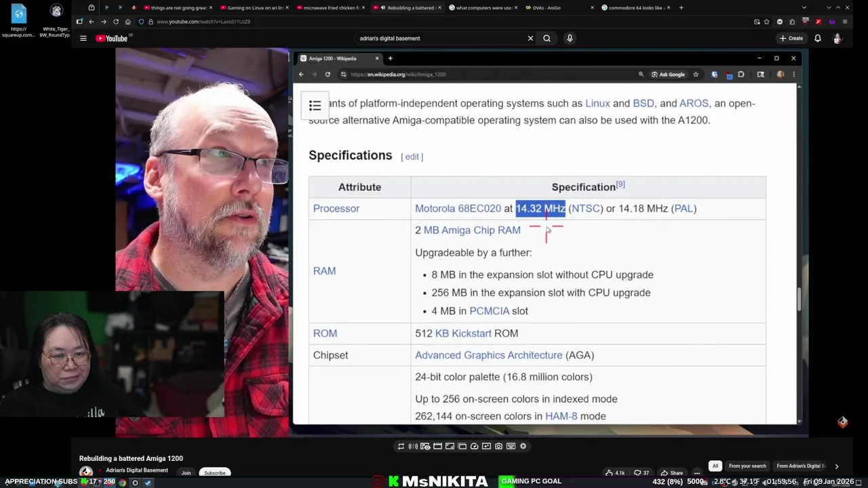Image resolution: width=868 pixels, height=488 pixels.
Task: Subscribe to Adrian's Digital Basement
Action: (x=214, y=473)
